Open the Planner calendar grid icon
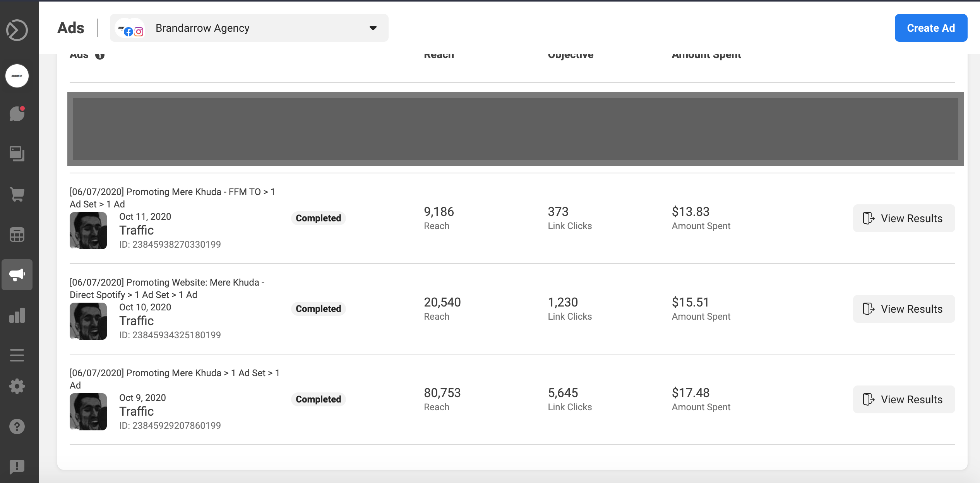Viewport: 980px width, 483px height. click(x=17, y=235)
